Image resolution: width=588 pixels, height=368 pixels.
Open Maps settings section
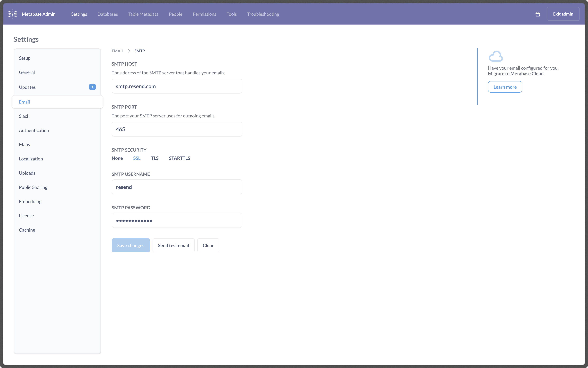[x=57, y=145]
